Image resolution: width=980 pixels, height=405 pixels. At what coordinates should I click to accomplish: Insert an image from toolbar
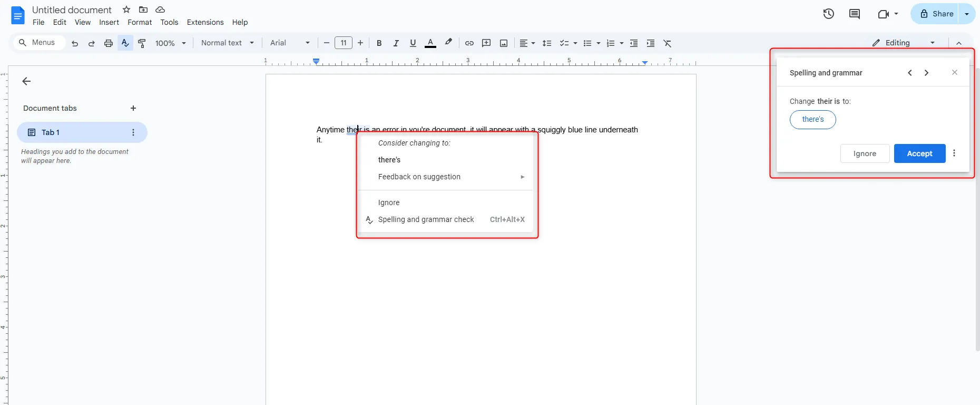coord(504,43)
